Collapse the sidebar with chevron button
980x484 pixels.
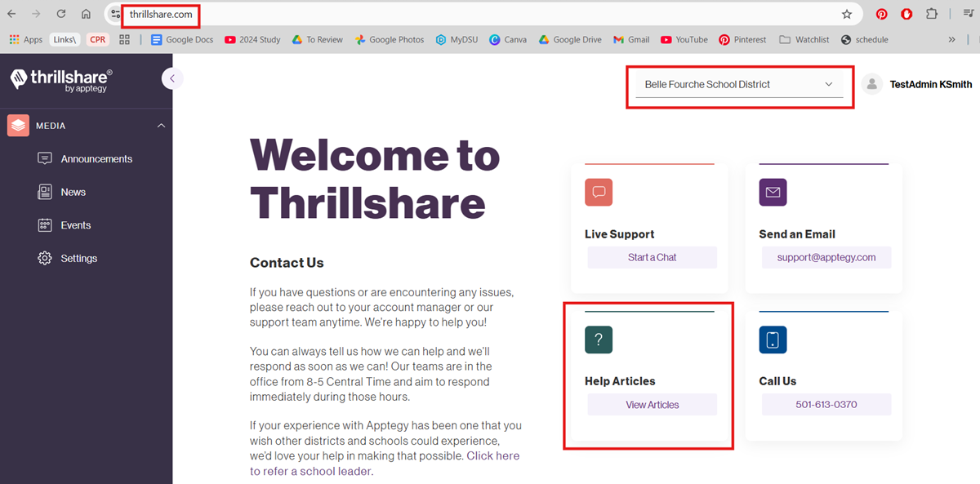(172, 78)
